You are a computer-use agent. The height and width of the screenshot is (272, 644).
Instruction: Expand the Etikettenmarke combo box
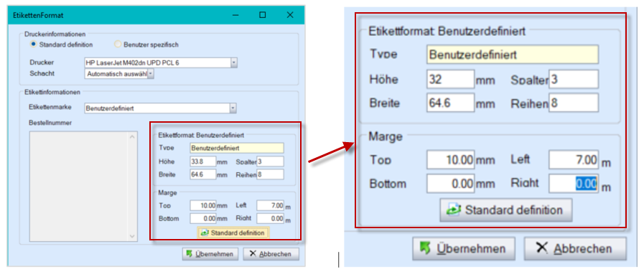pyautogui.click(x=233, y=108)
